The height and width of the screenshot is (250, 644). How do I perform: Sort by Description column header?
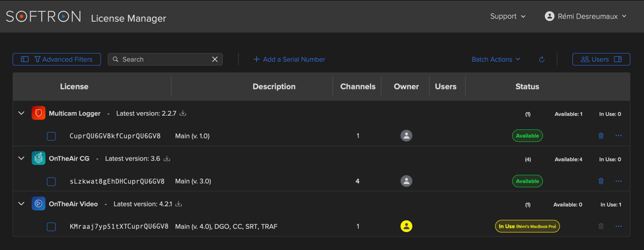coord(274,86)
